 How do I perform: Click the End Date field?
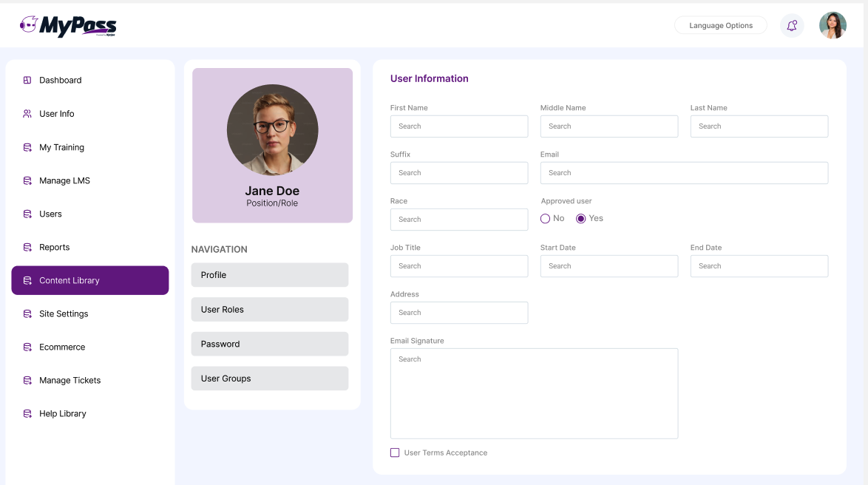[x=759, y=265]
